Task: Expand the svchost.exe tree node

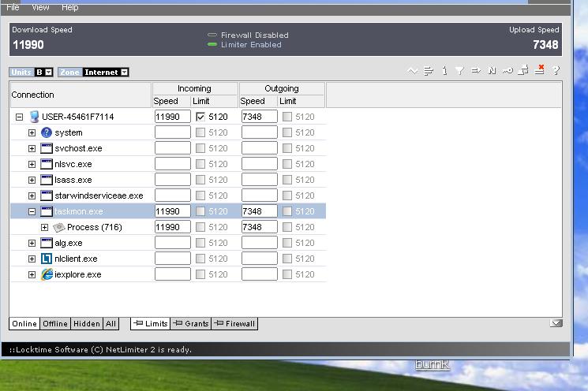Action: (x=32, y=148)
